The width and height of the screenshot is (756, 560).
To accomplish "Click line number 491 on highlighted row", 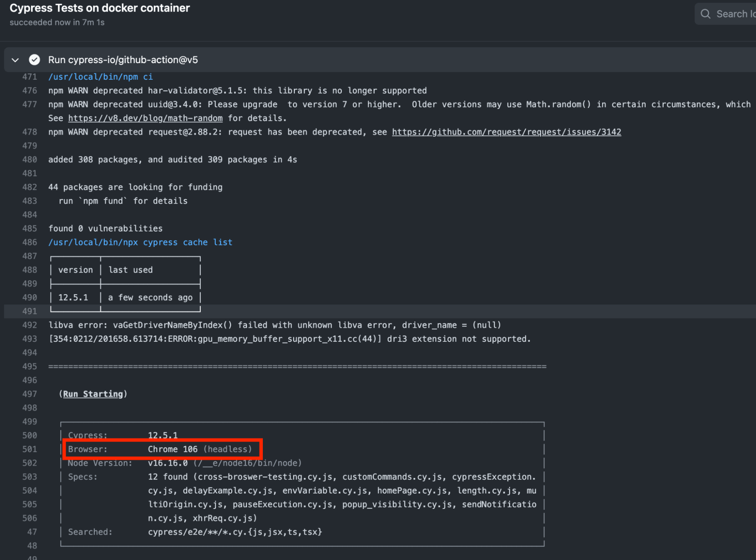I will pyautogui.click(x=30, y=311).
